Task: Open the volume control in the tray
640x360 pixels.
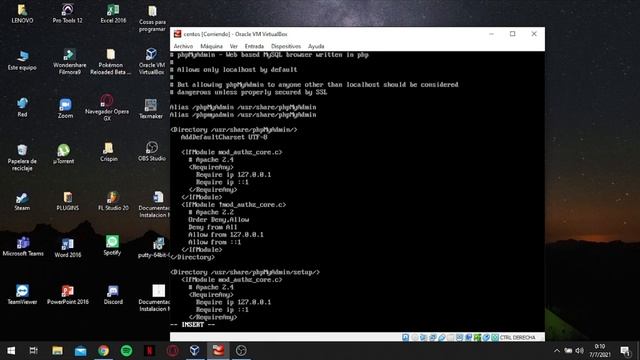Action: (x=580, y=351)
